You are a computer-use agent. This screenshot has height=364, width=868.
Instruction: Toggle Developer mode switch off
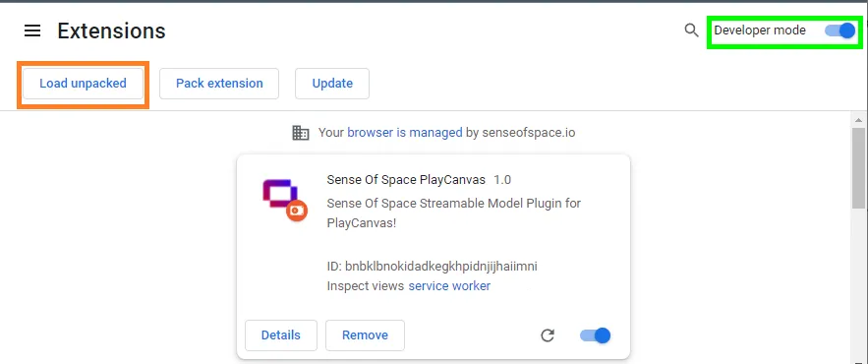pos(840,30)
